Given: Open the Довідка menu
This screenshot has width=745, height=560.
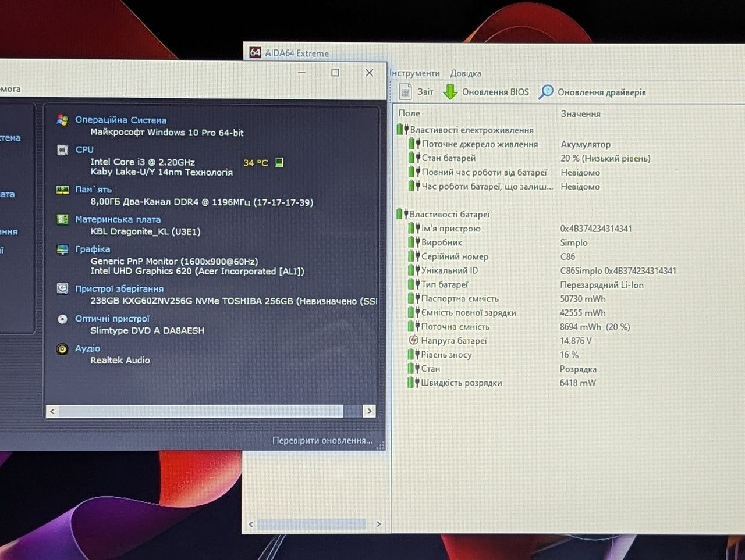Looking at the screenshot, I should pyautogui.click(x=466, y=73).
